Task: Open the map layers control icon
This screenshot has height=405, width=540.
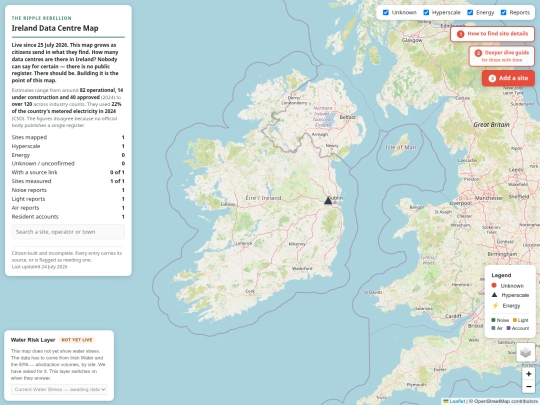Action: 526,352
